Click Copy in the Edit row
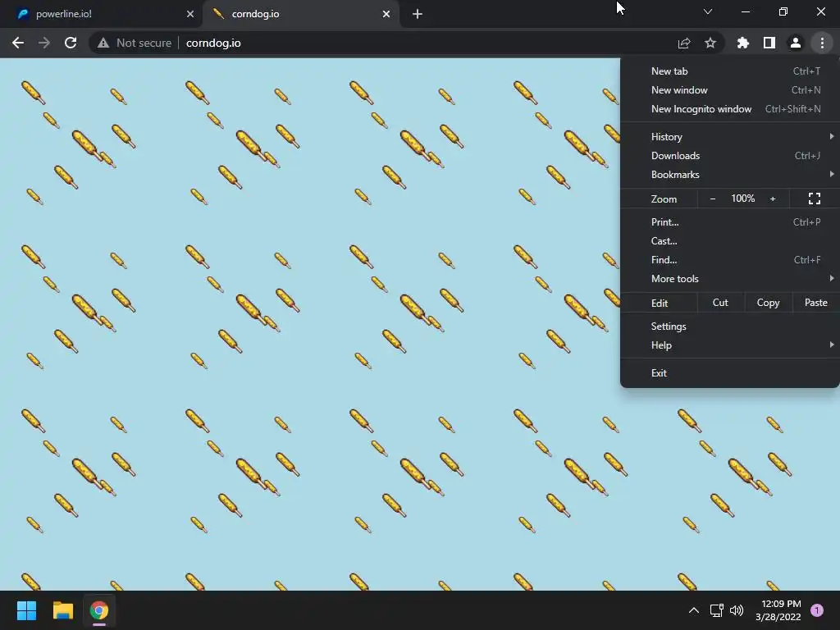 (768, 303)
